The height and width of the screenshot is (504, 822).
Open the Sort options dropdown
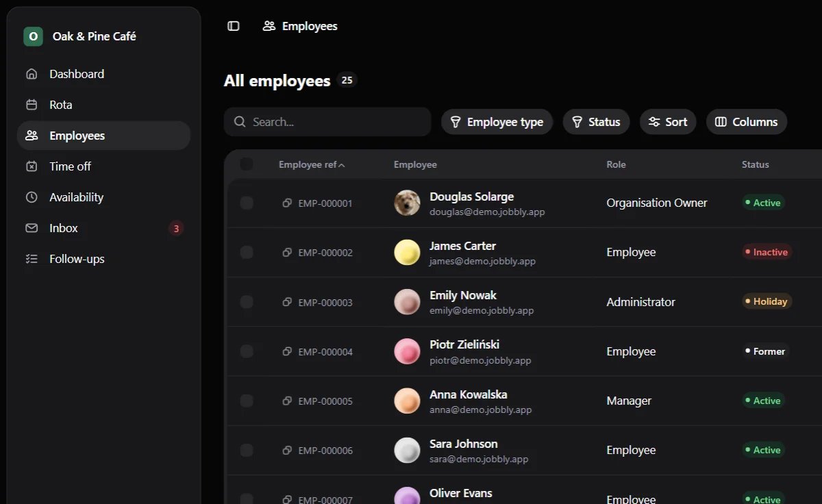click(668, 122)
